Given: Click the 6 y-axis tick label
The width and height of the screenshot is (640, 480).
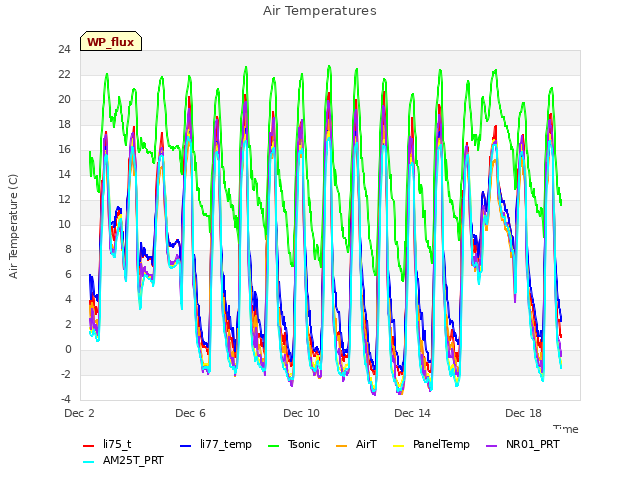Looking at the screenshot, I should [68, 275].
